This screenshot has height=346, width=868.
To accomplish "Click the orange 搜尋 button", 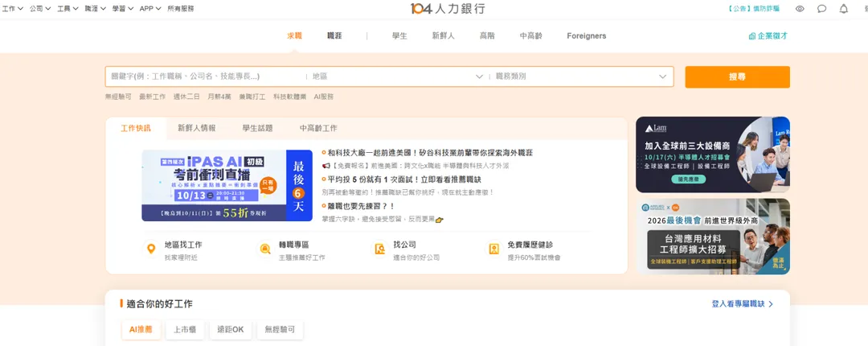I will (x=737, y=77).
